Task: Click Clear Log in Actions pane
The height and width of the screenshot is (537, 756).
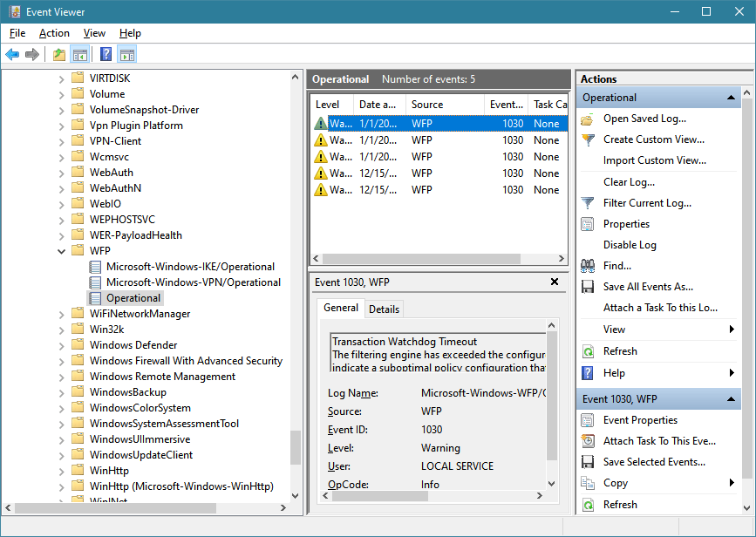Action: pyautogui.click(x=629, y=182)
